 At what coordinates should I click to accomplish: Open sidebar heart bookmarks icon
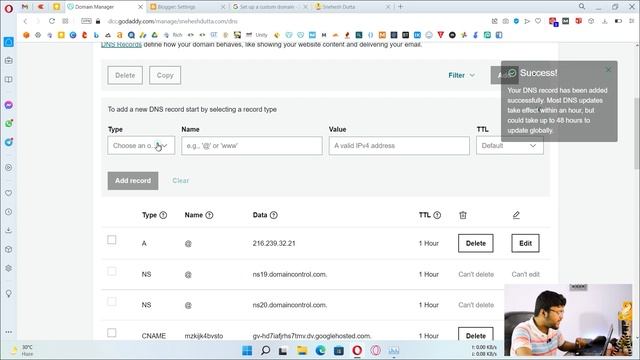(9, 193)
